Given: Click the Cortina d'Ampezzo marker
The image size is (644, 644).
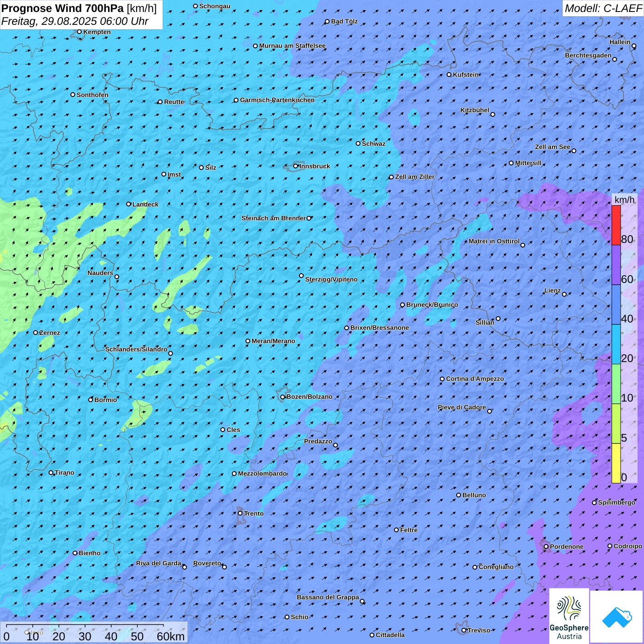Looking at the screenshot, I should pos(442,379).
